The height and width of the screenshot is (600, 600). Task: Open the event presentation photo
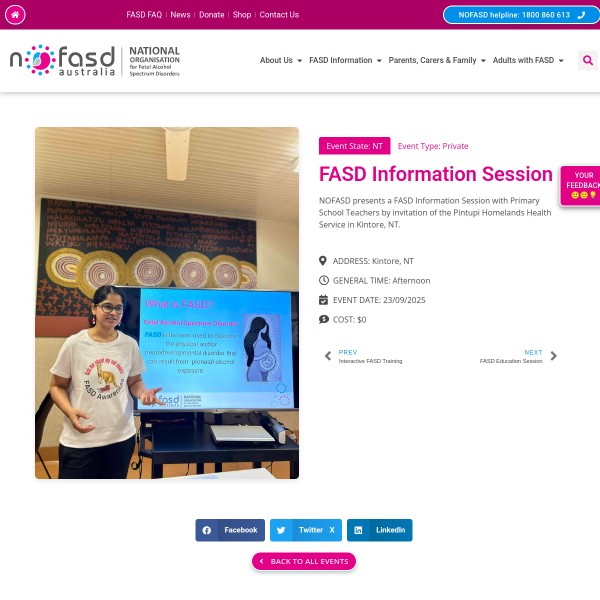coord(167,303)
